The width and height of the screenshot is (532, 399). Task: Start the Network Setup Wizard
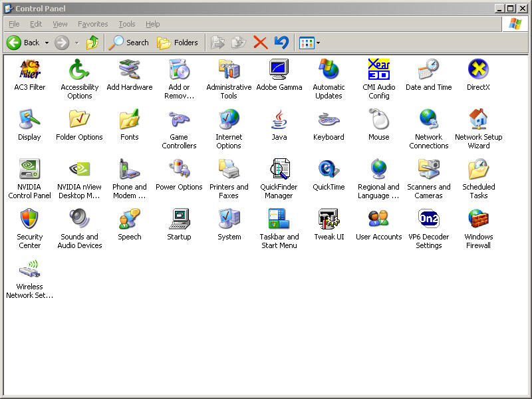478,129
